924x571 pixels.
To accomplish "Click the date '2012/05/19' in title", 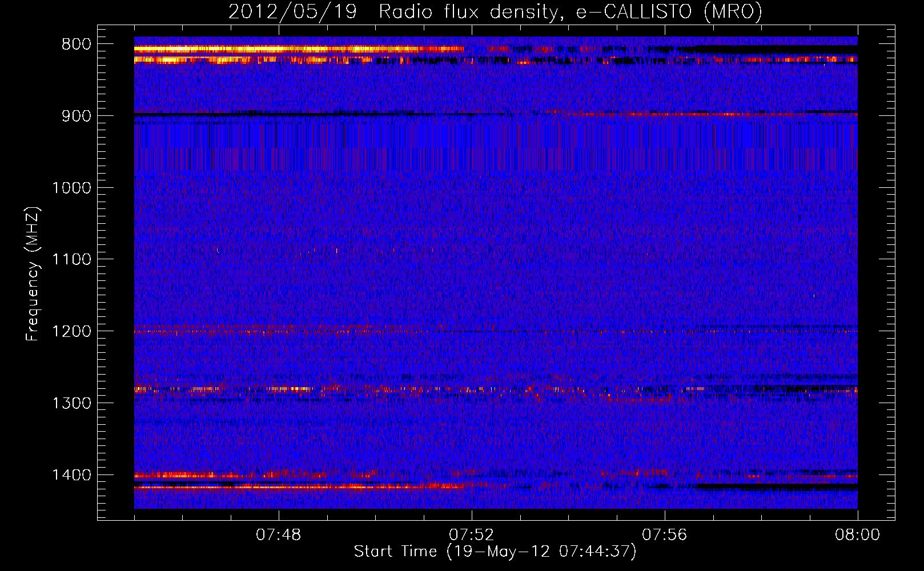I will point(292,12).
